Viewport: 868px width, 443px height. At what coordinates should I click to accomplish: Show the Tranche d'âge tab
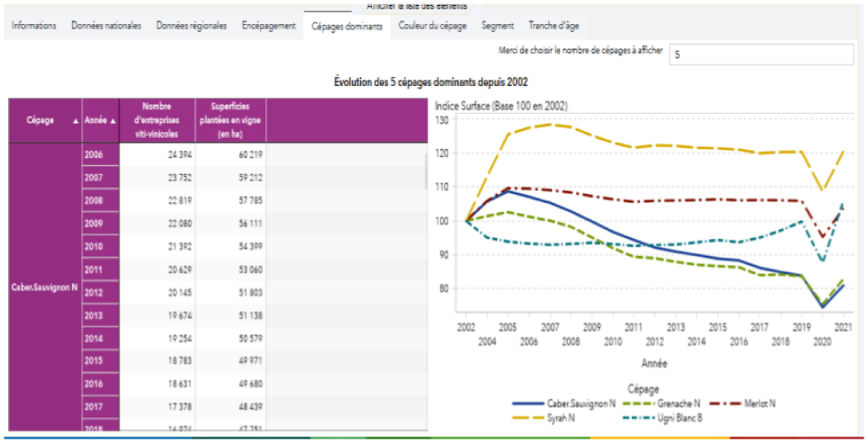tap(553, 25)
